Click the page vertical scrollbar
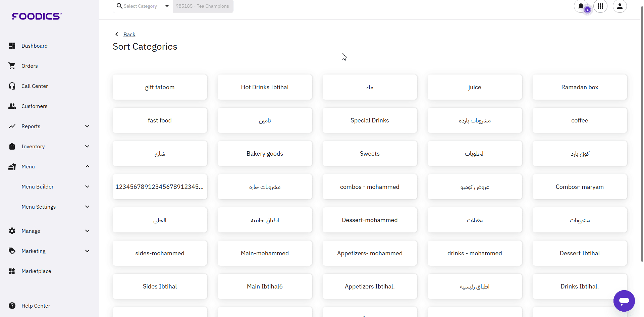The width and height of the screenshot is (644, 317). click(642, 134)
